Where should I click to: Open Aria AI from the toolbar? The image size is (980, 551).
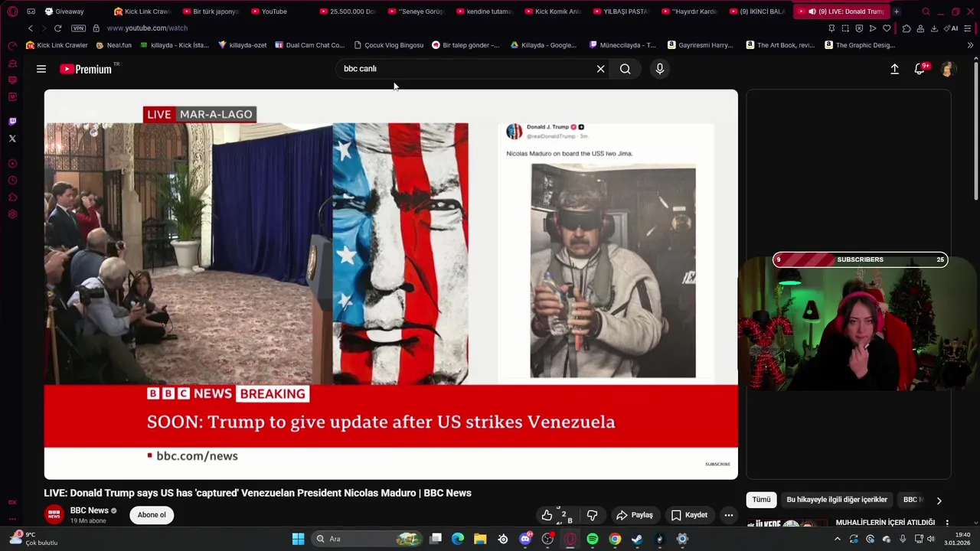pyautogui.click(x=952, y=28)
